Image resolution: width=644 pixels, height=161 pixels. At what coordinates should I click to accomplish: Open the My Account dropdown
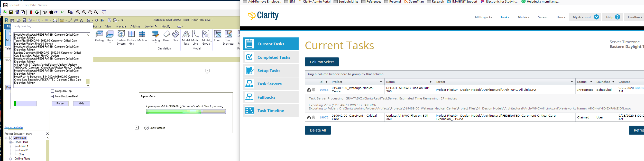click(596, 17)
